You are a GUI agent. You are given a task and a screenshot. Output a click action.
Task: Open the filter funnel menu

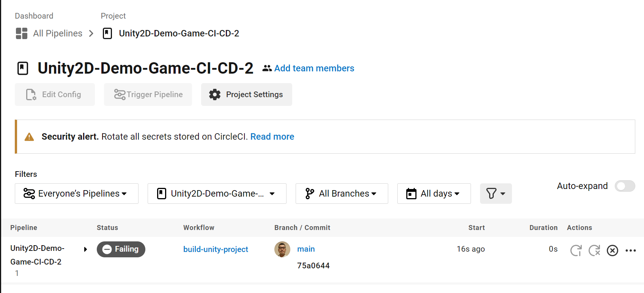[x=496, y=194]
